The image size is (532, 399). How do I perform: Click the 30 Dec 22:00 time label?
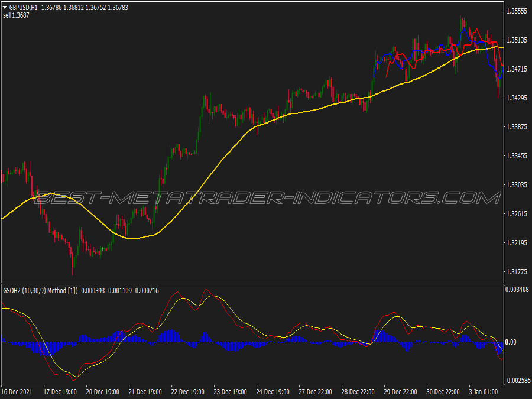(x=443, y=392)
